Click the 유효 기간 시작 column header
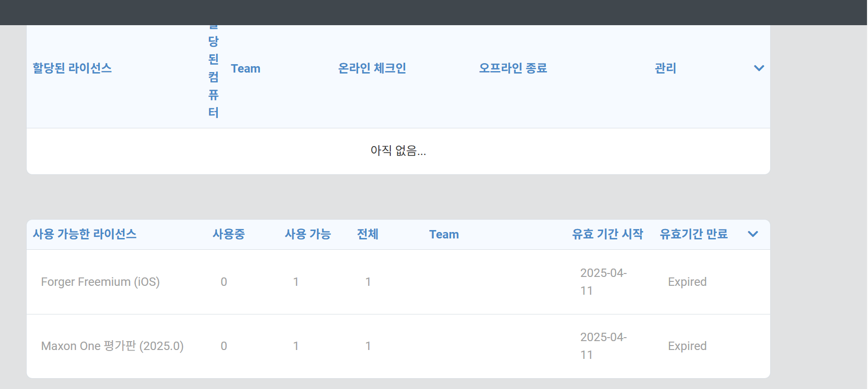The height and width of the screenshot is (389, 868). [608, 234]
